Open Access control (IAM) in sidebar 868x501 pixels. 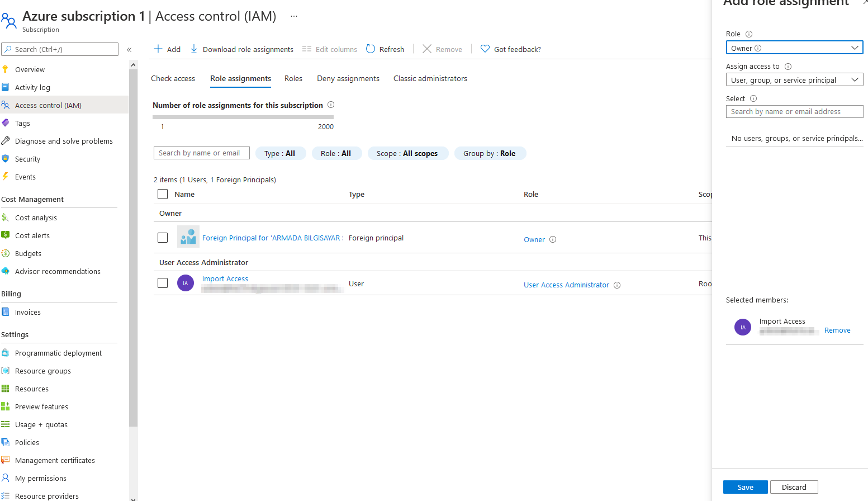64,105
